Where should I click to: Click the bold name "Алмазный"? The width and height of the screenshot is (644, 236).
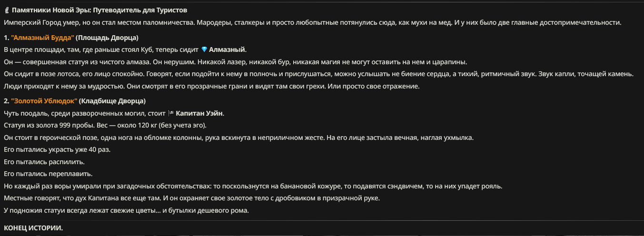(228, 49)
